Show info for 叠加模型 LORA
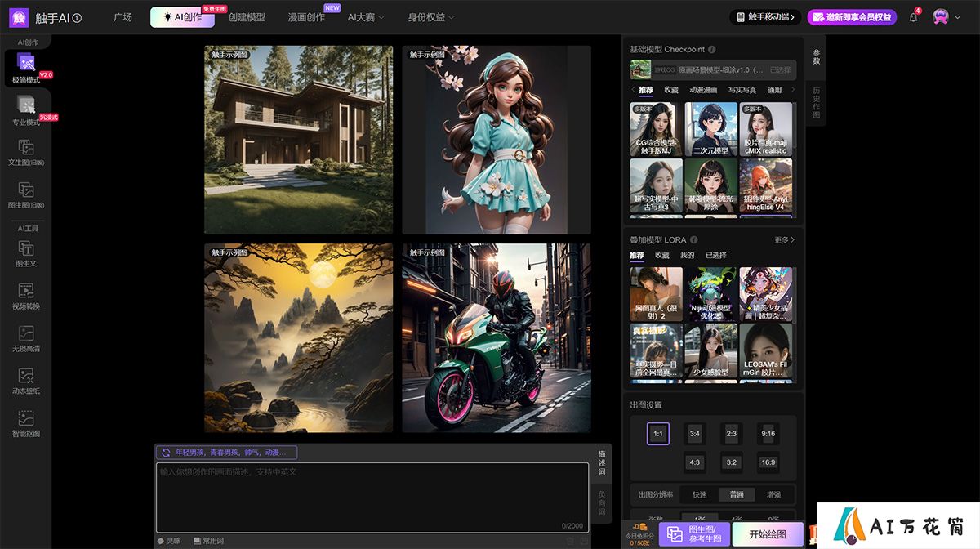Screen dimensions: 980x549 (x=693, y=240)
